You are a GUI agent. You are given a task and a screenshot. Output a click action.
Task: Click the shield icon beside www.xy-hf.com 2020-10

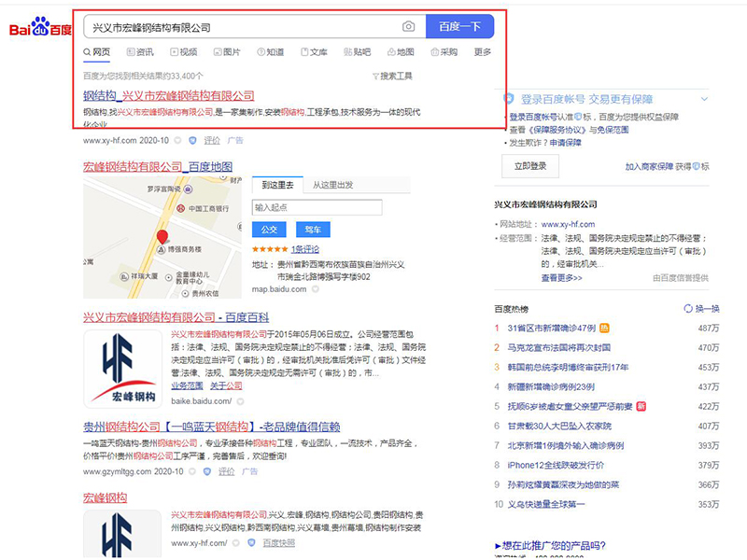tap(192, 141)
